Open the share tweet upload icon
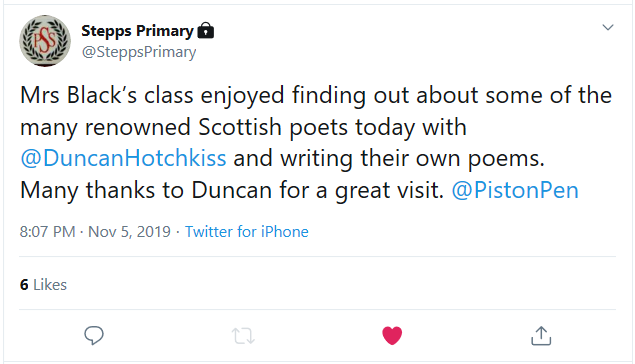Viewport: 635px width, 364px height. (541, 336)
